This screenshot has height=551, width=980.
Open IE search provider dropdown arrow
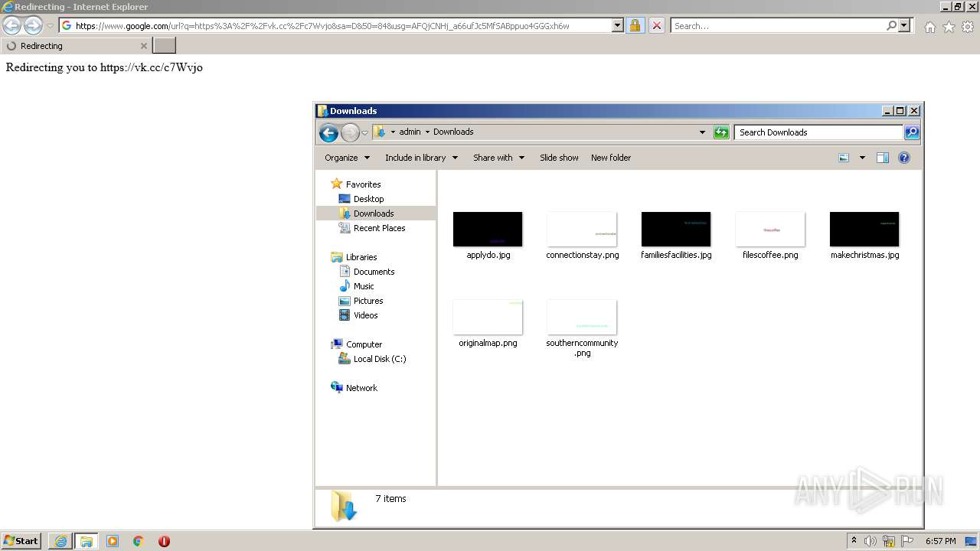[x=904, y=25]
